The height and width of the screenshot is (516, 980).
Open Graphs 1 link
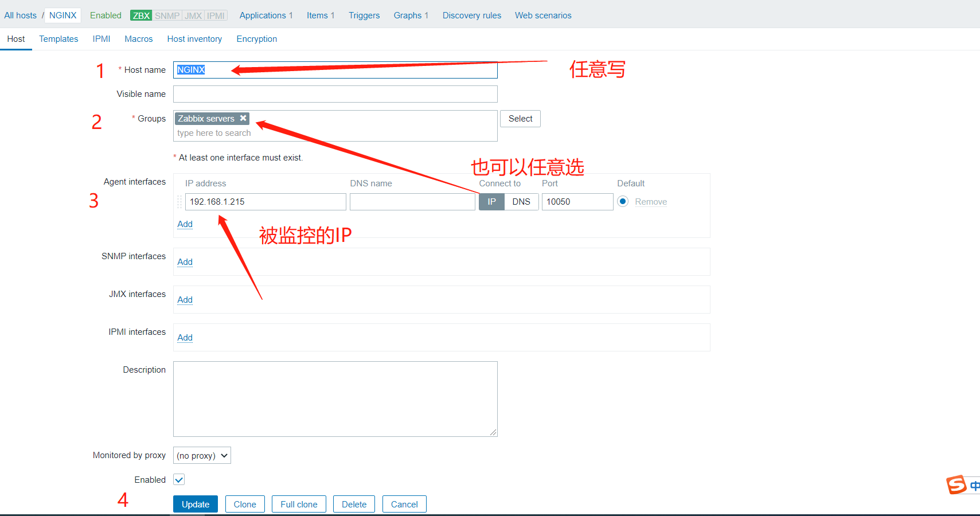pos(411,15)
